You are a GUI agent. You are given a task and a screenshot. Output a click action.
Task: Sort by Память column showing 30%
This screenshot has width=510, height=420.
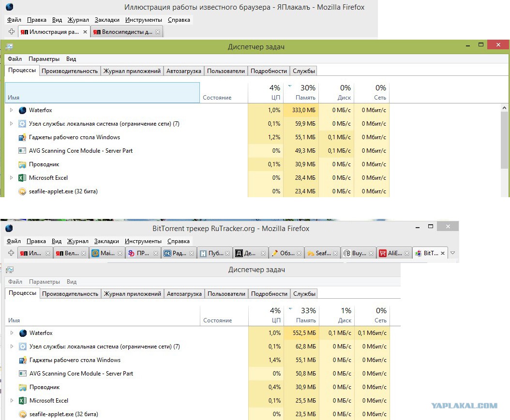301,93
